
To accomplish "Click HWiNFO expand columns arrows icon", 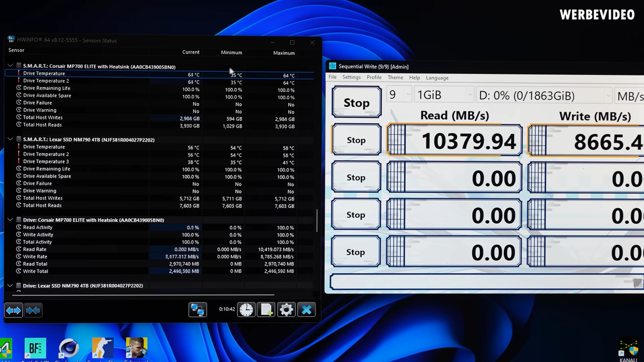I will (14, 310).
